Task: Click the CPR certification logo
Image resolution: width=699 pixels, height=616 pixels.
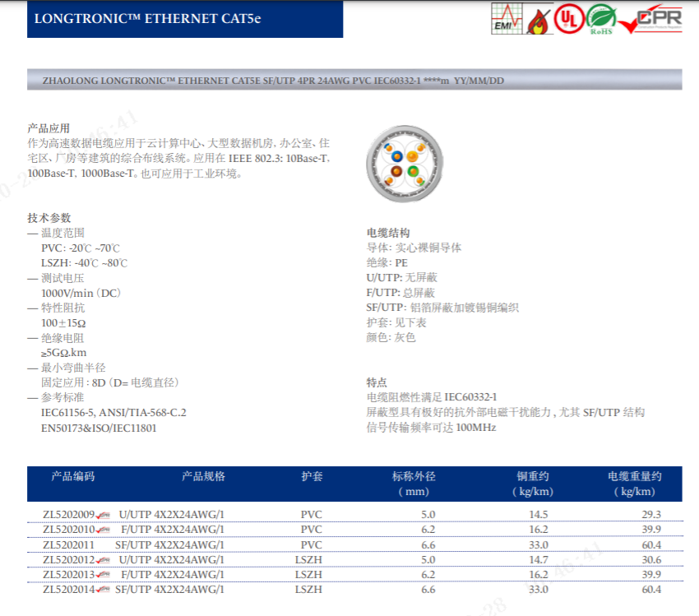Action: (650, 19)
